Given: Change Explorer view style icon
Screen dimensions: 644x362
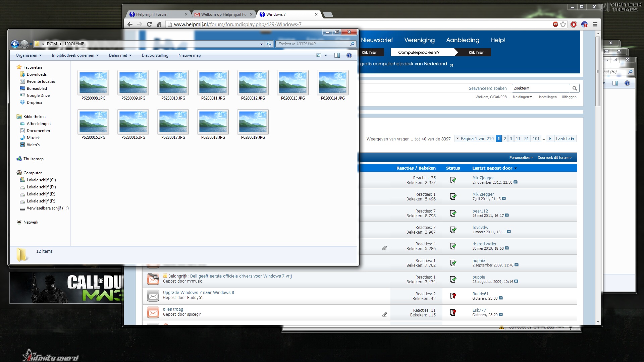Looking at the screenshot, I should tap(319, 55).
